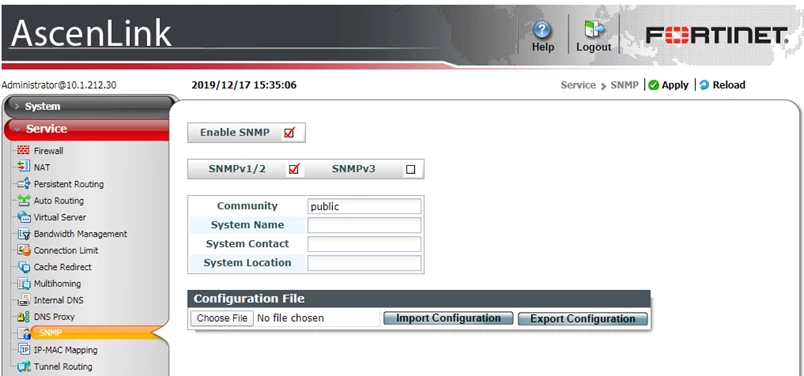Click the Help label

543,47
